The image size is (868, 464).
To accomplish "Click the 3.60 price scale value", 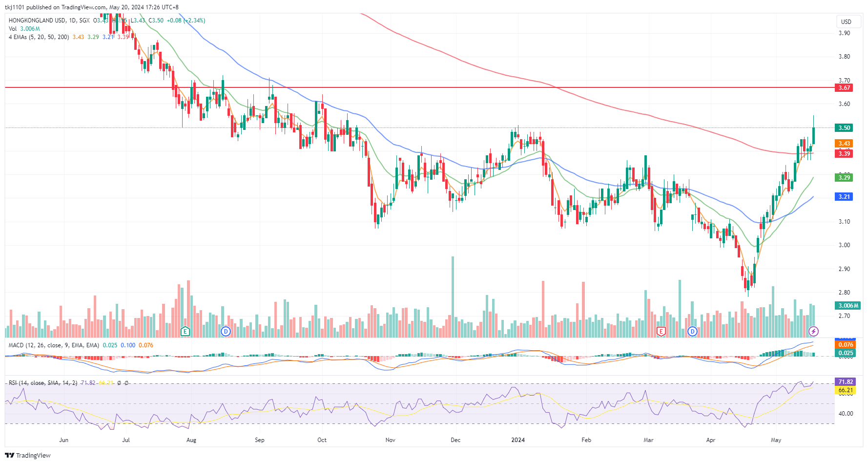I will [x=844, y=104].
